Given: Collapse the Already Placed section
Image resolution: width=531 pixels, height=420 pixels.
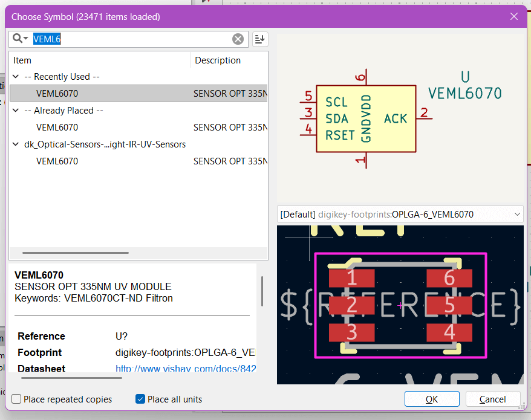Looking at the screenshot, I should pos(15,110).
